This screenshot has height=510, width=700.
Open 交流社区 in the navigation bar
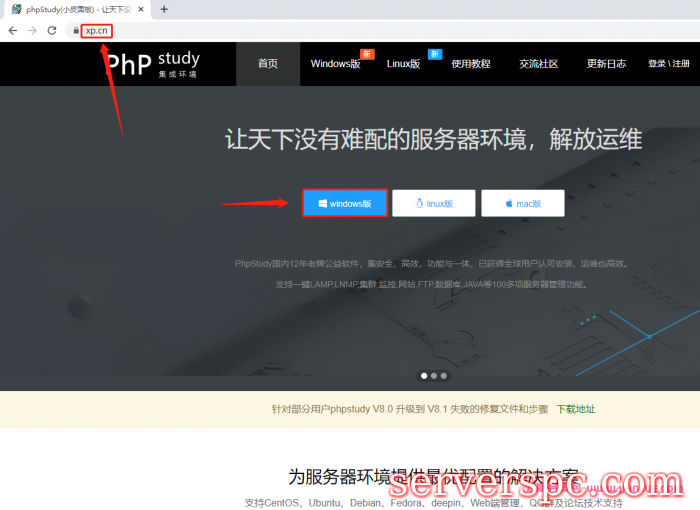point(539,64)
